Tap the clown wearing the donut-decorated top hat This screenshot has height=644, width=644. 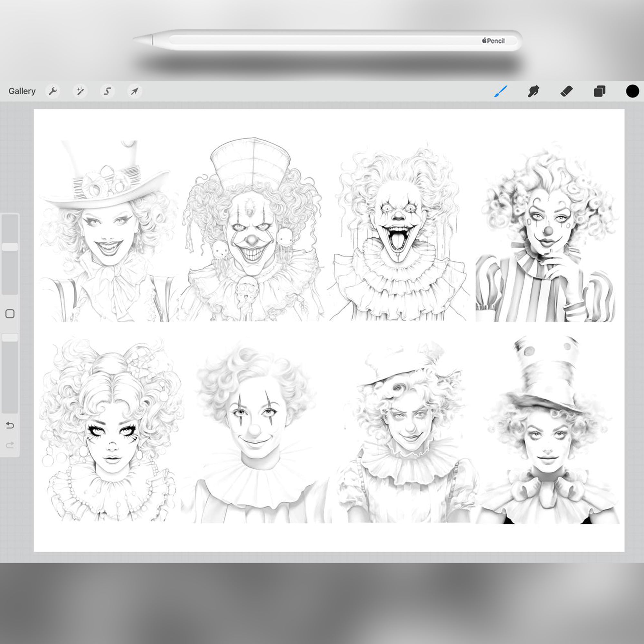[x=107, y=227]
